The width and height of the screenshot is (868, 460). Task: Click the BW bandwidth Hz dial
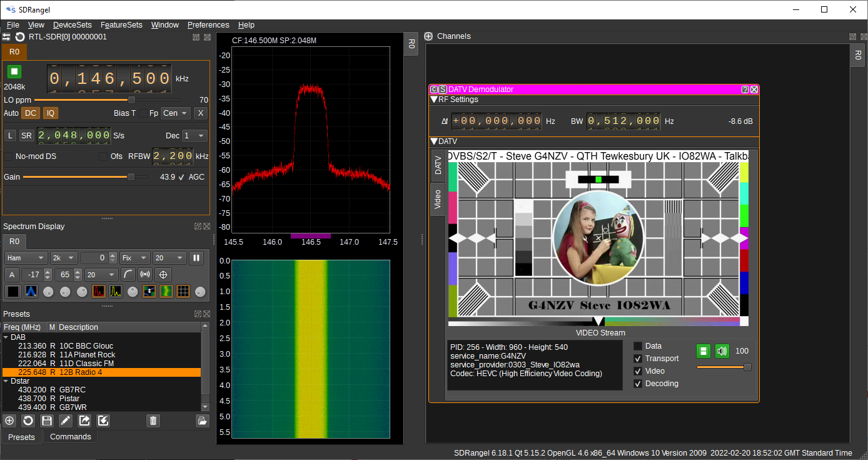(x=623, y=121)
